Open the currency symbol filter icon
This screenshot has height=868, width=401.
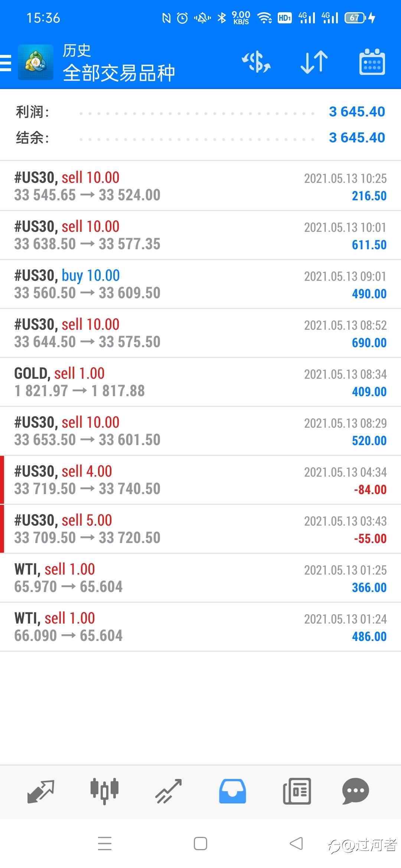click(256, 62)
